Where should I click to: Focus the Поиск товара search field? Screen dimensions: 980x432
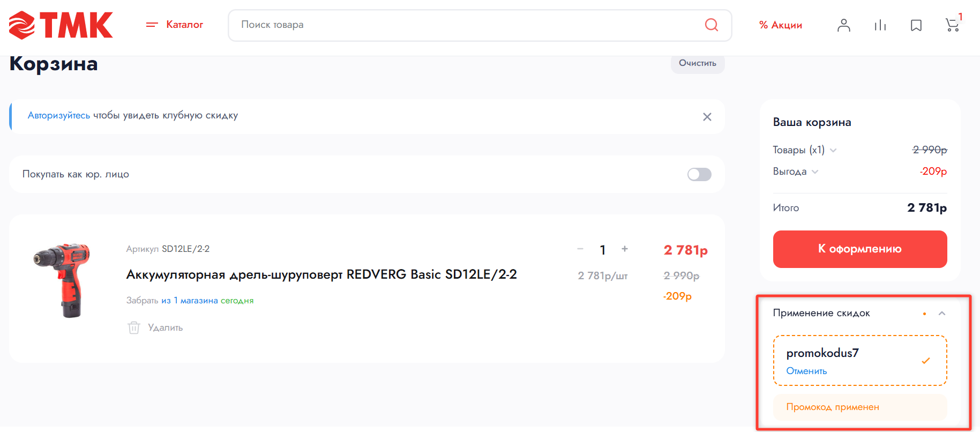(x=480, y=25)
